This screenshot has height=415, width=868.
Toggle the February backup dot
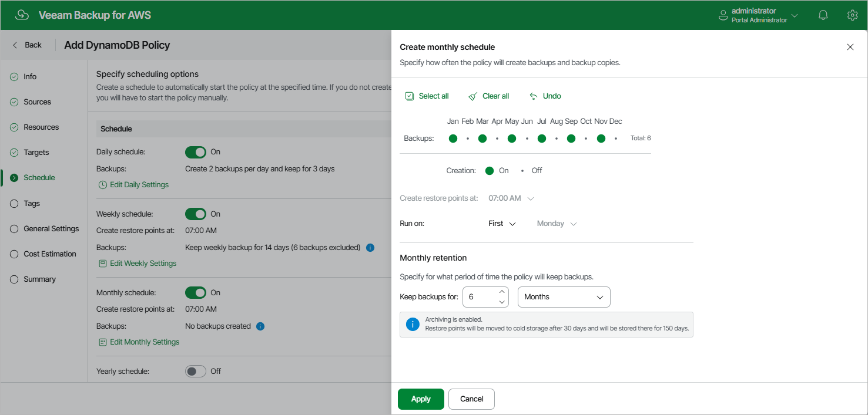click(x=468, y=139)
